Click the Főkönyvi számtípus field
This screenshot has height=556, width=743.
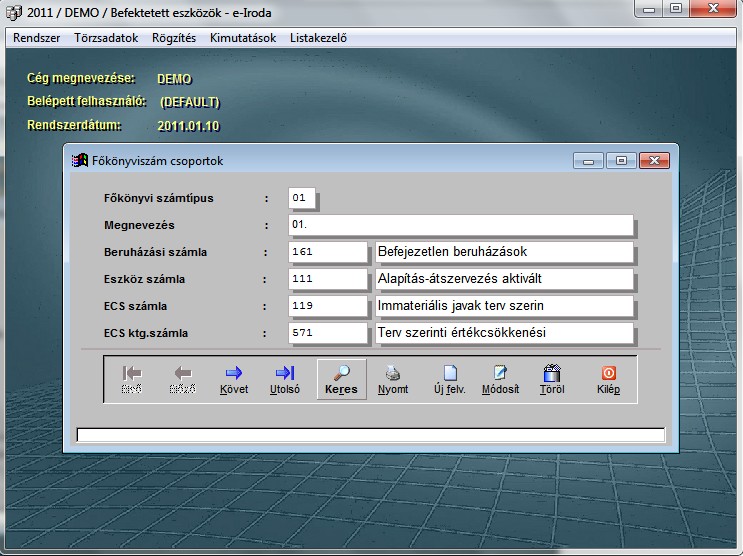tap(301, 198)
